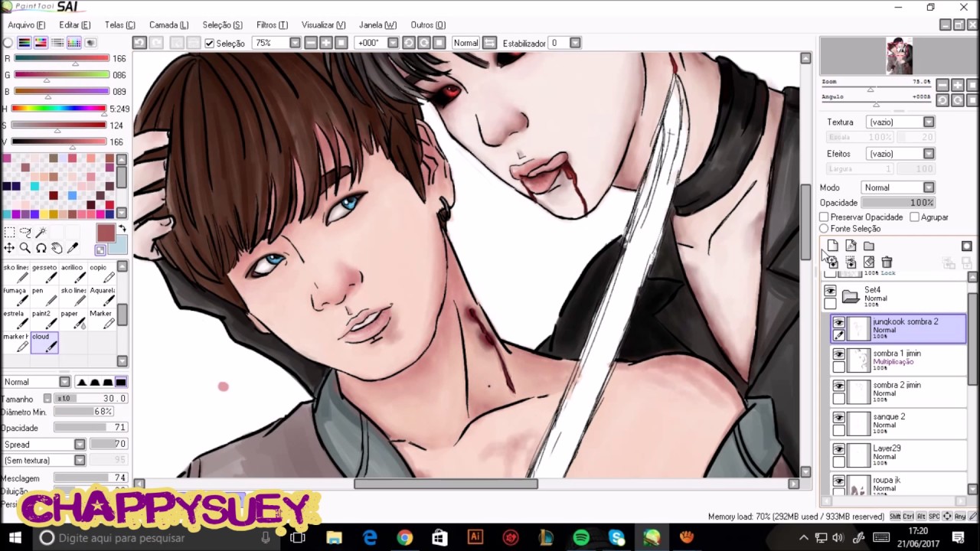
Task: Select the rectangular selection tool
Action: click(x=9, y=232)
